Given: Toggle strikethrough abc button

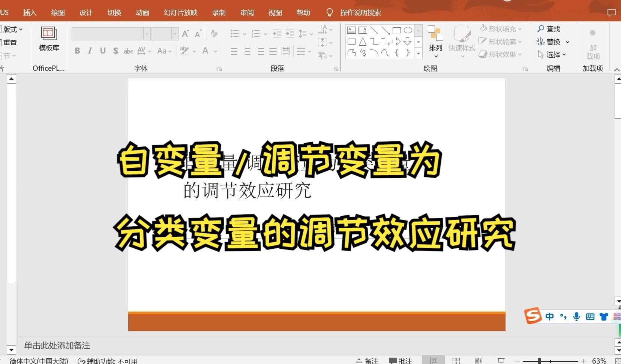Looking at the screenshot, I should tap(129, 51).
